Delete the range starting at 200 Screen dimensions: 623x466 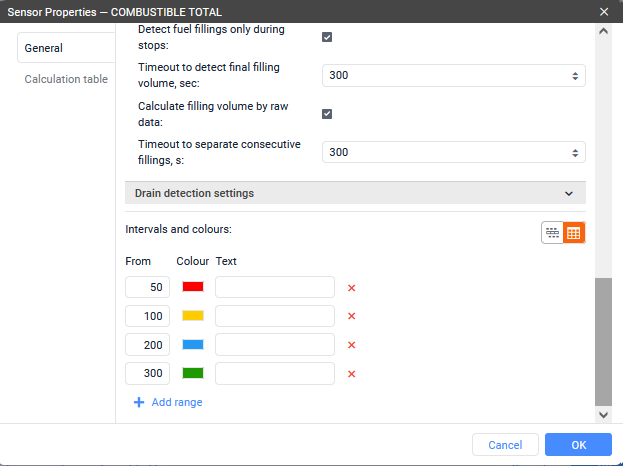click(x=351, y=345)
